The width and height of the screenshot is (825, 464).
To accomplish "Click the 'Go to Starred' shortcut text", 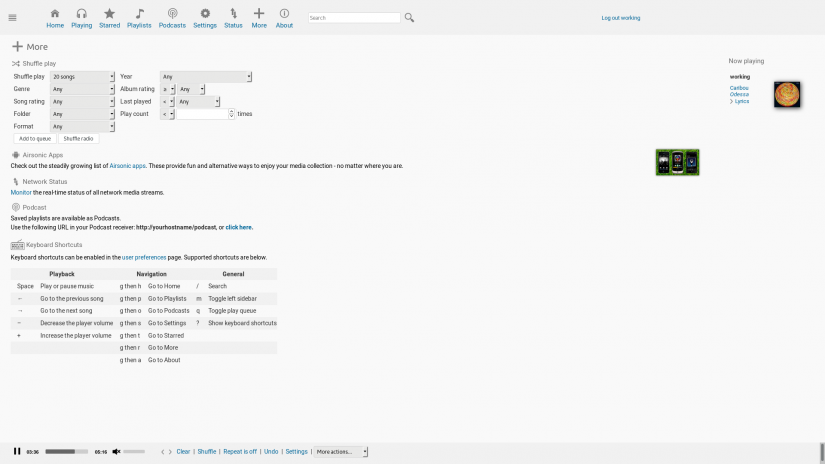I will pyautogui.click(x=166, y=336).
